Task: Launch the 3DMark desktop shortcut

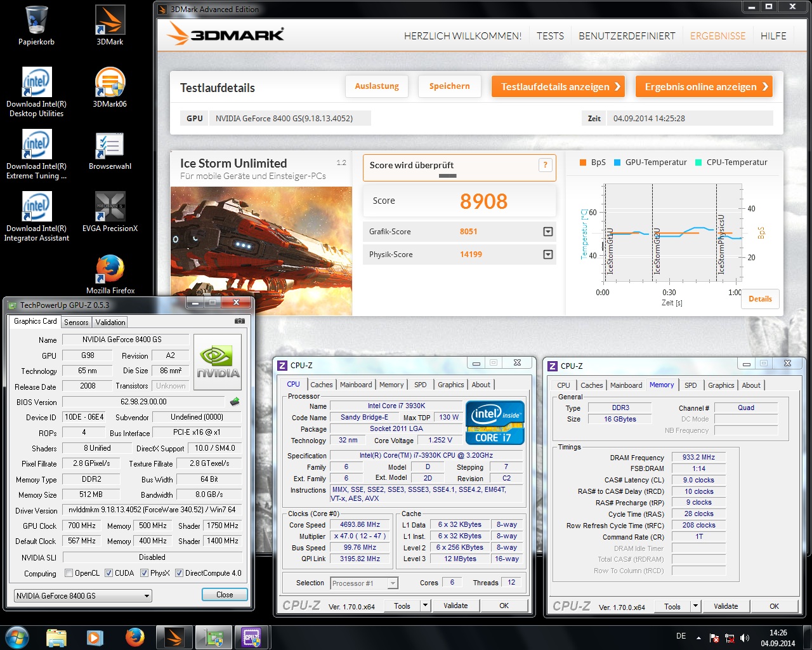Action: (x=110, y=25)
